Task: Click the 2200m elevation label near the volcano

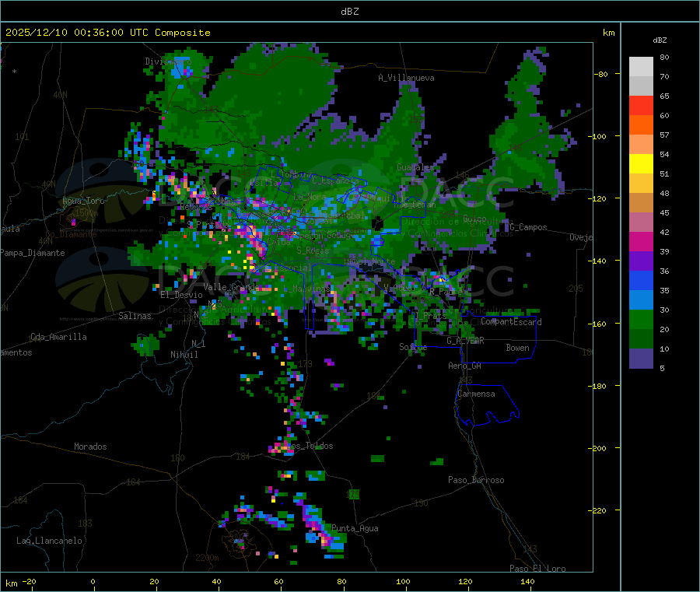Action: pyautogui.click(x=207, y=558)
